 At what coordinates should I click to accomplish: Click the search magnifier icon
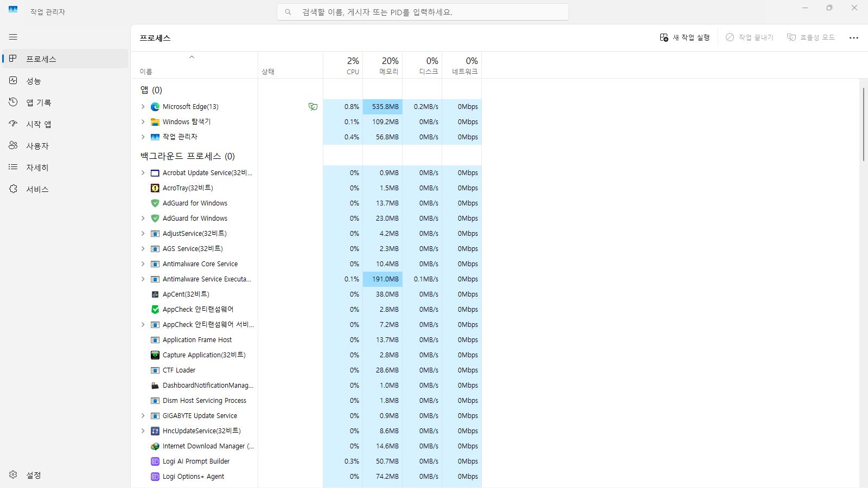[x=288, y=12]
